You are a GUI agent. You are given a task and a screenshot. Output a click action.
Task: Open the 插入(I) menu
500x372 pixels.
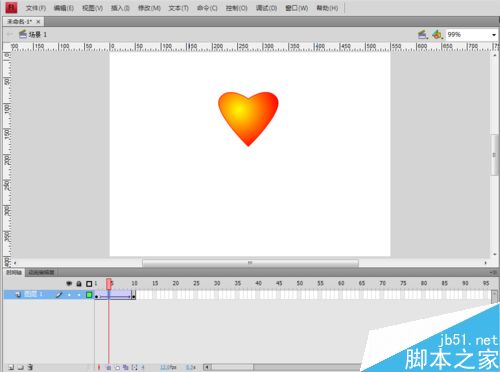tap(120, 8)
